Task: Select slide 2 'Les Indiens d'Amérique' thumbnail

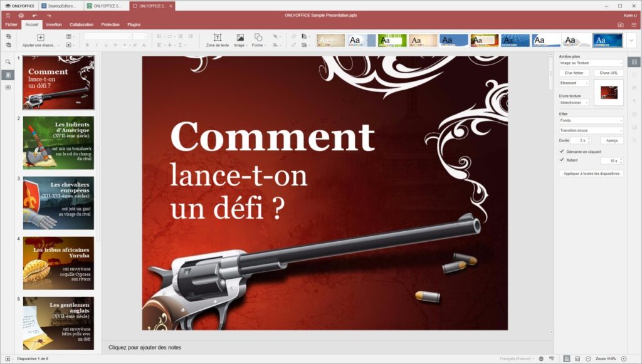Action: click(x=58, y=143)
